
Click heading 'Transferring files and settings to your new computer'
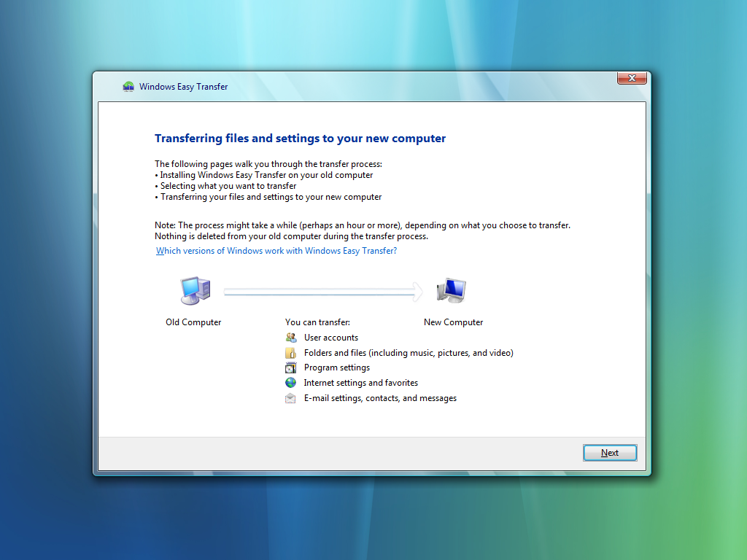300,139
